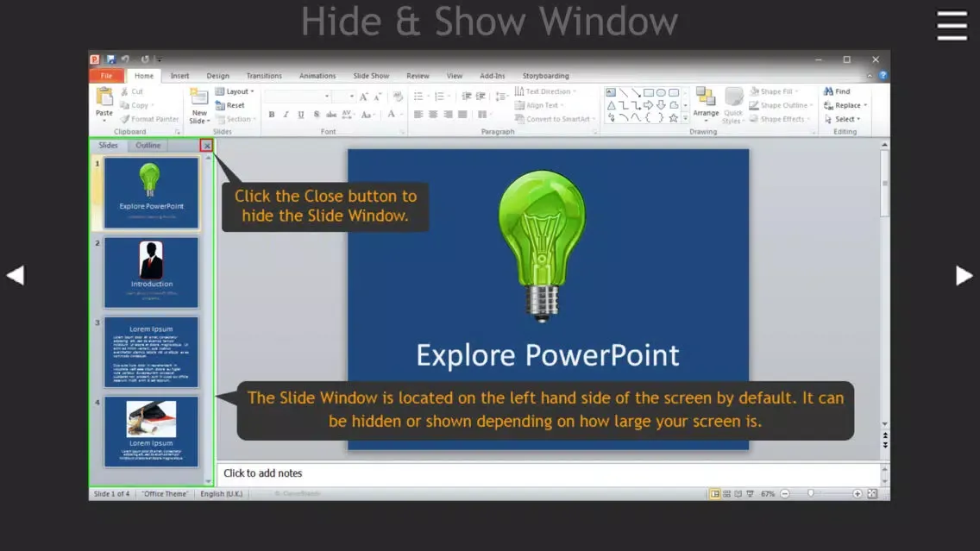Select the oval shape in shapes gallery

point(661,92)
